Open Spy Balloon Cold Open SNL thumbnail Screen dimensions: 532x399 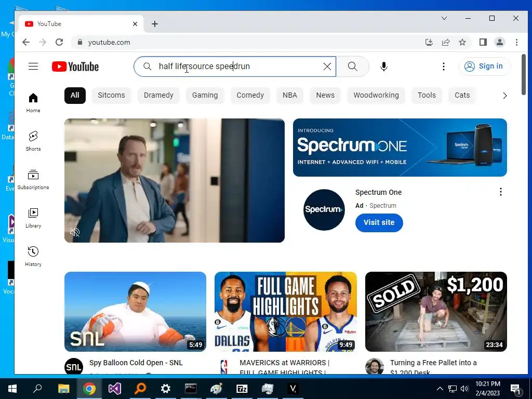point(136,312)
